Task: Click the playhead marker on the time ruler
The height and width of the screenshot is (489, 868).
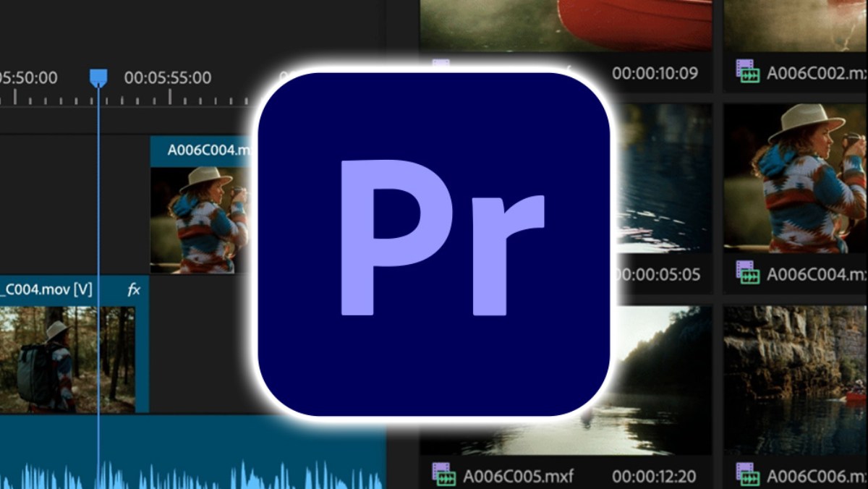Action: [97, 77]
